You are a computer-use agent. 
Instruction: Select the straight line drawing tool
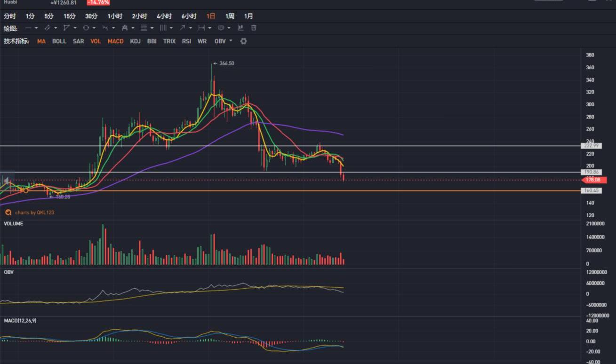click(x=28, y=28)
